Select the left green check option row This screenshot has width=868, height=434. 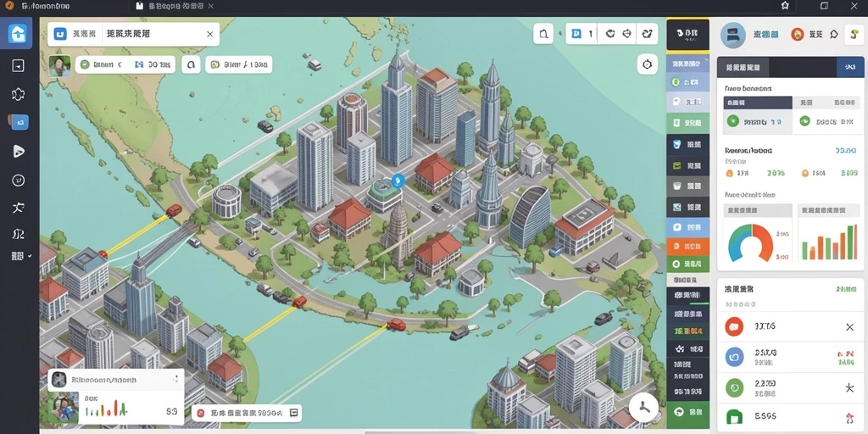[x=758, y=121]
